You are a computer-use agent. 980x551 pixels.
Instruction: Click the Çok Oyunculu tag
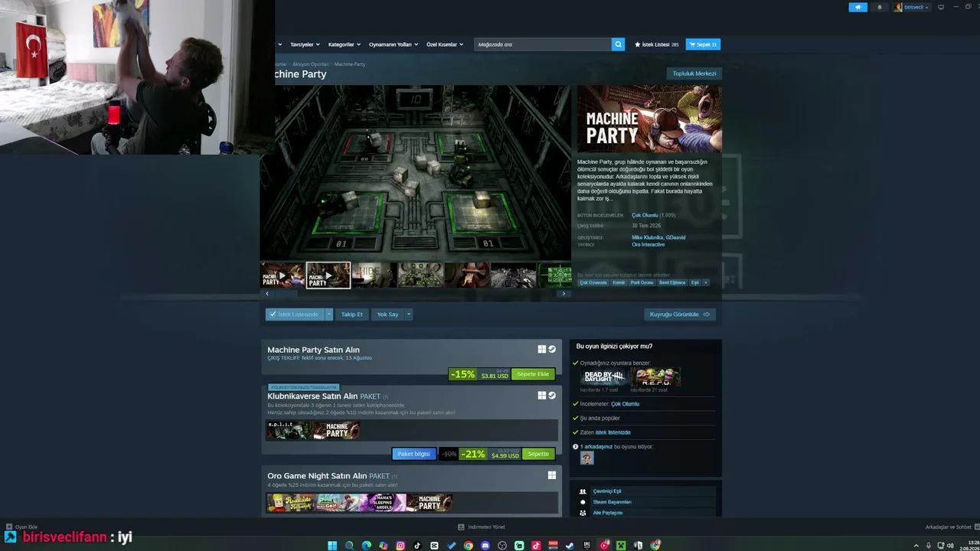pos(593,282)
